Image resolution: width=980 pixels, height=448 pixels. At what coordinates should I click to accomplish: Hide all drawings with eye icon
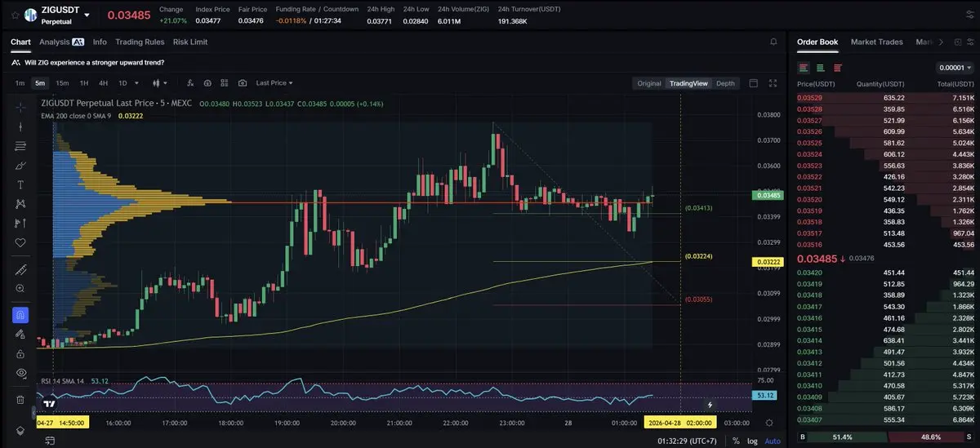pos(20,373)
